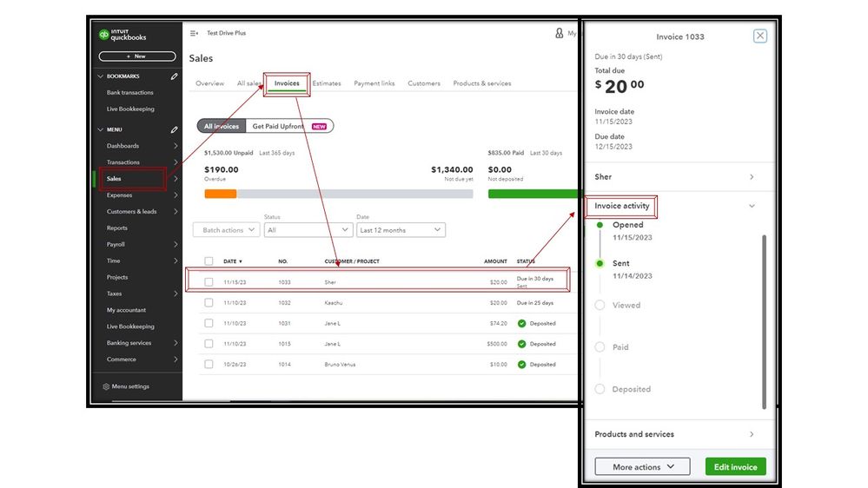Collapse the Invoice activity section
Image resolution: width=868 pixels, height=488 pixels.
(x=752, y=207)
